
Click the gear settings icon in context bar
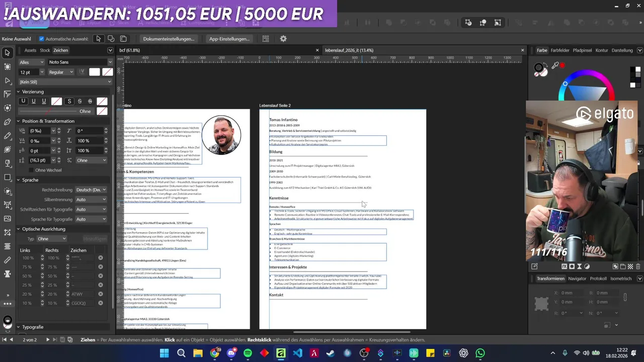click(x=283, y=39)
